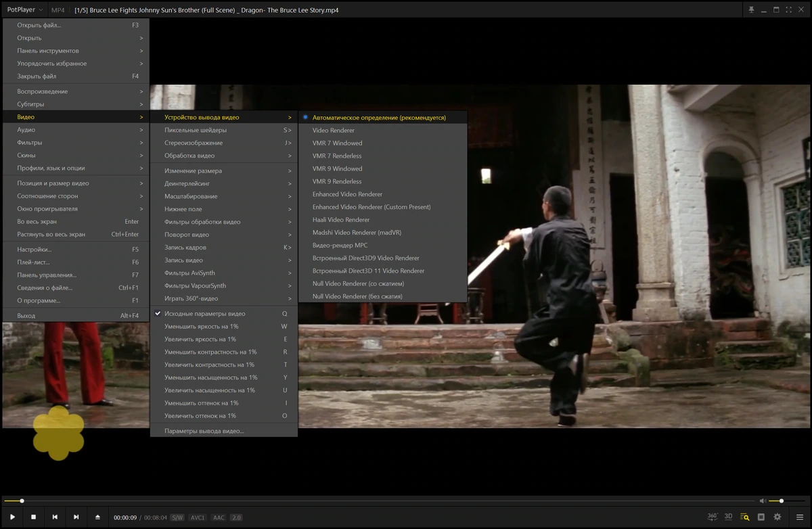Open the playlist search icon

(x=744, y=517)
